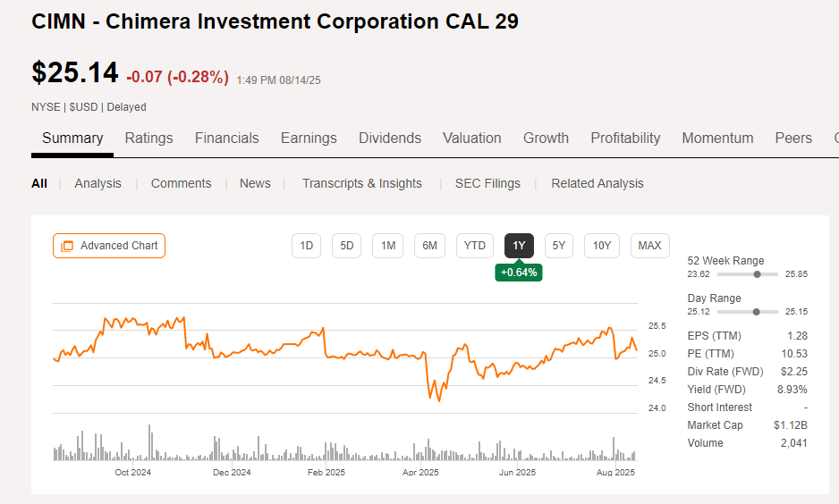This screenshot has width=839, height=504.
Task: Show YTD price chart
Action: click(x=475, y=246)
